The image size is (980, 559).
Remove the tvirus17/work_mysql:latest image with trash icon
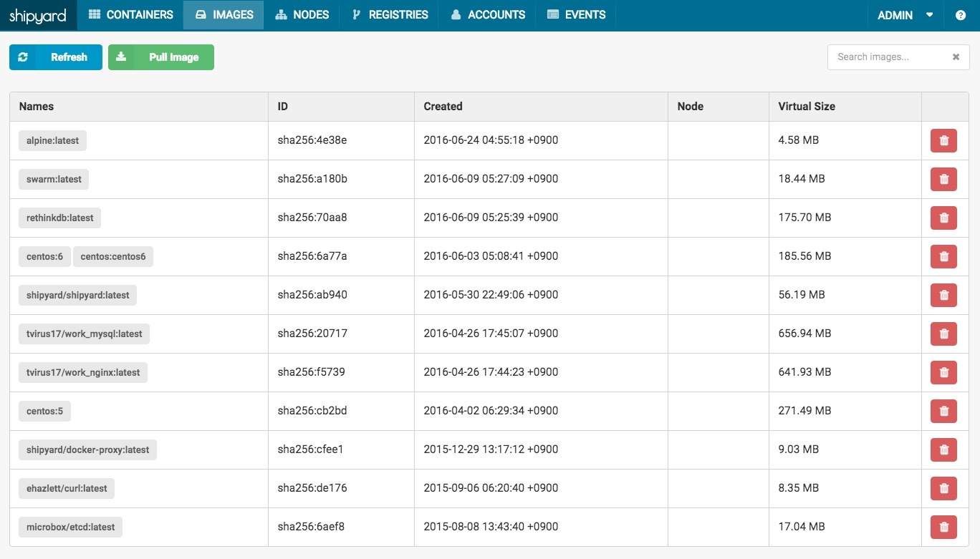point(943,334)
